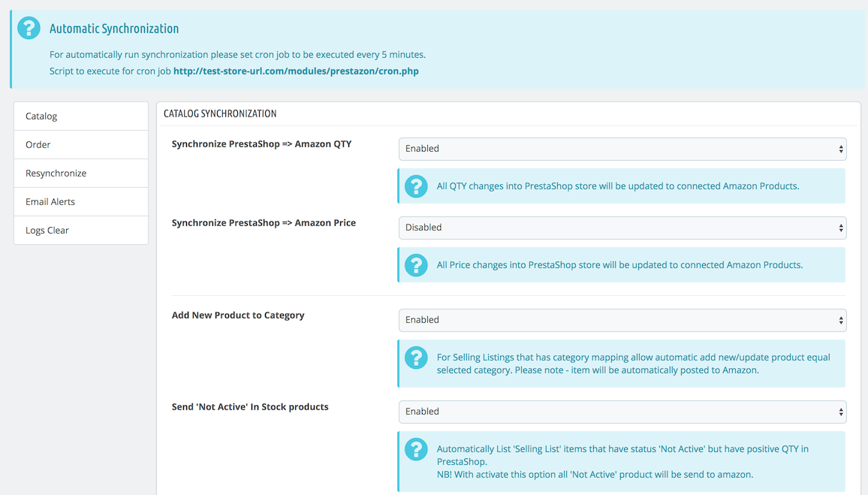Click help icon beside QTY changes note
Image resolution: width=868 pixels, height=495 pixels.
[416, 186]
